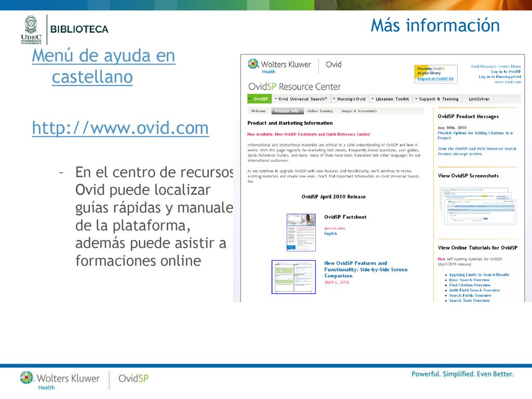The image size is (532, 399).
Task: Open Search Fields Overview tutorial
Action: point(470,295)
